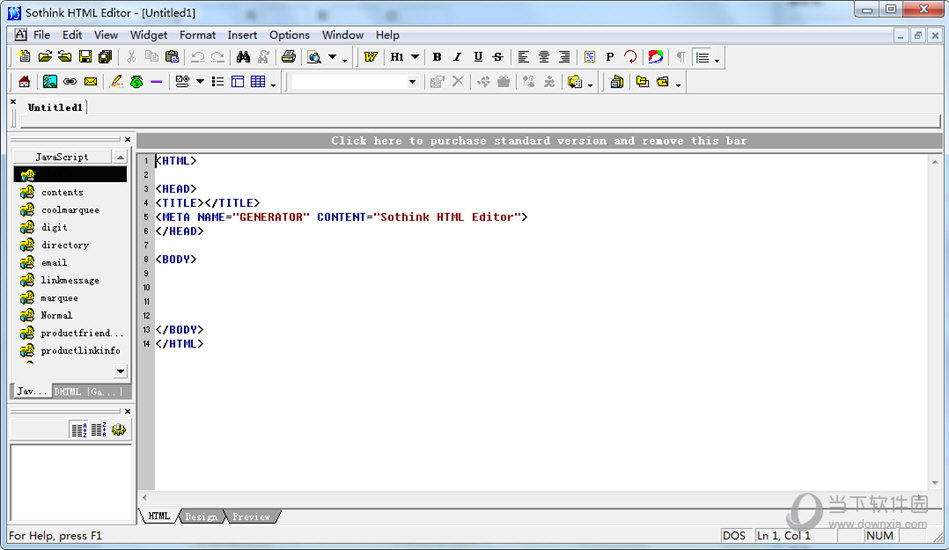Select the linkmessage script item
The height and width of the screenshot is (550, 949).
point(70,280)
